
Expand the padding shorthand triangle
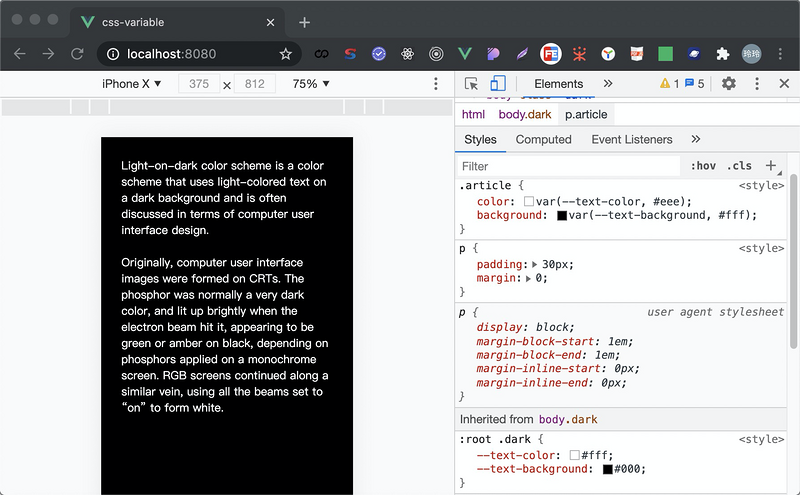(x=534, y=264)
